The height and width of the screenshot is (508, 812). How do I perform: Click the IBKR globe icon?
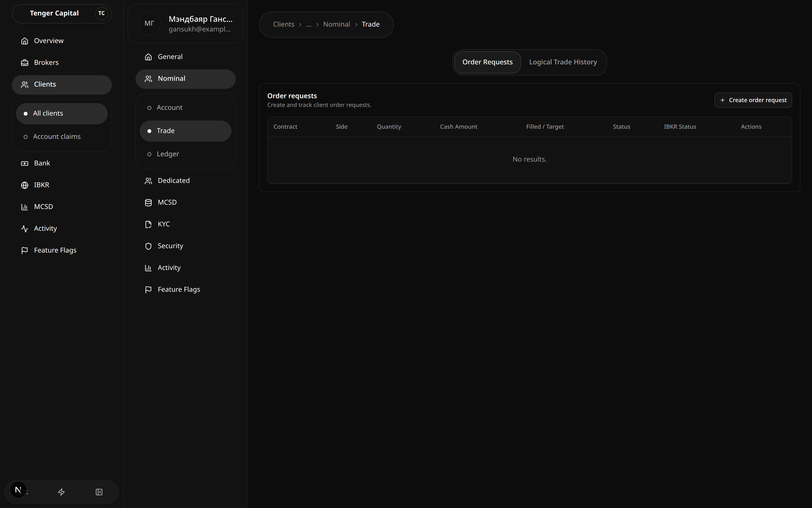click(24, 185)
